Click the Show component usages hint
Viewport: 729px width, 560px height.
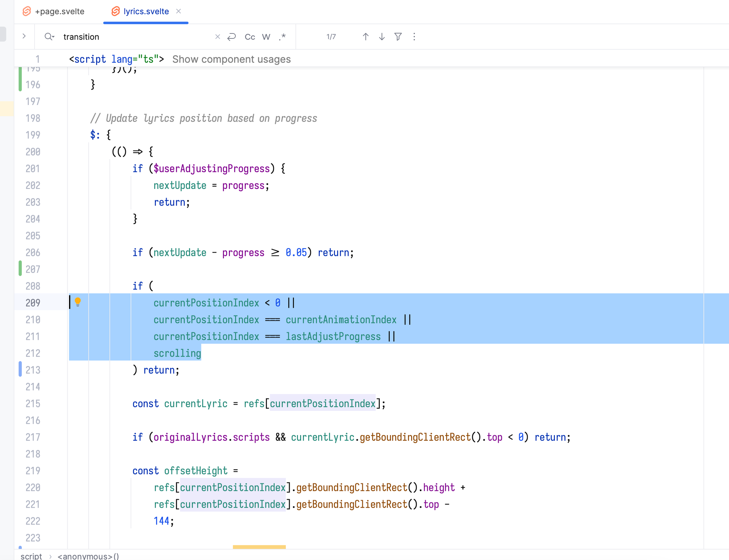(x=231, y=59)
